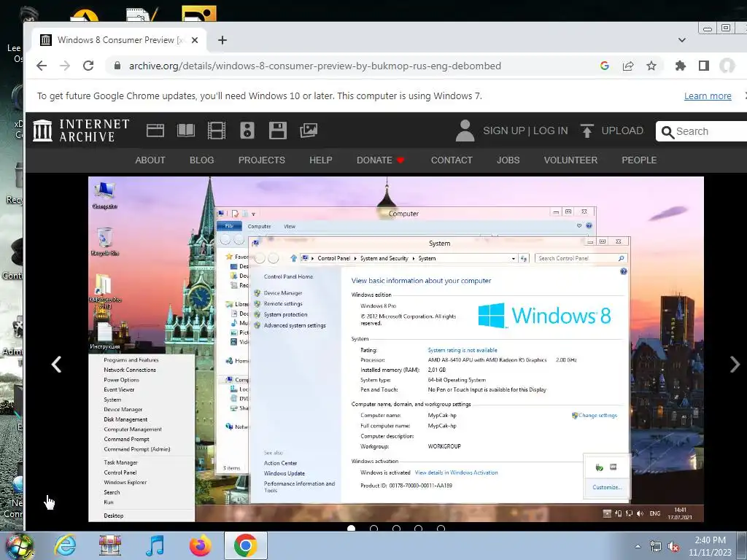This screenshot has height=560, width=747.
Task: Select the second carousel dot
Action: pyautogui.click(x=374, y=528)
